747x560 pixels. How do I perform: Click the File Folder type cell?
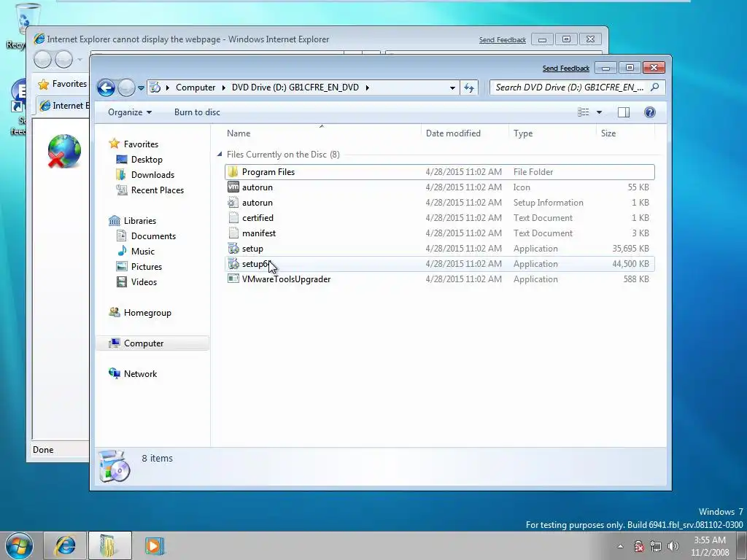(533, 172)
